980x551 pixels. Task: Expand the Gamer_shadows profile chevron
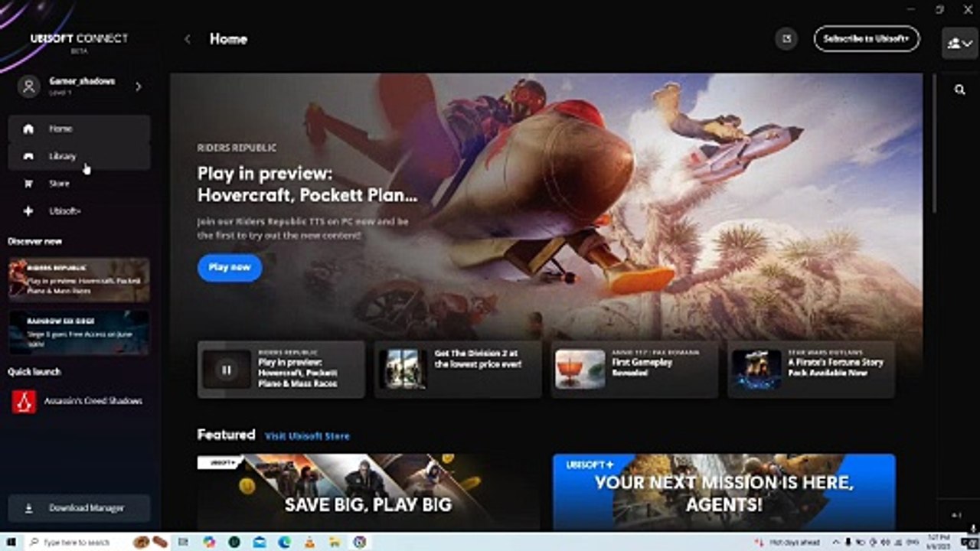tap(139, 86)
